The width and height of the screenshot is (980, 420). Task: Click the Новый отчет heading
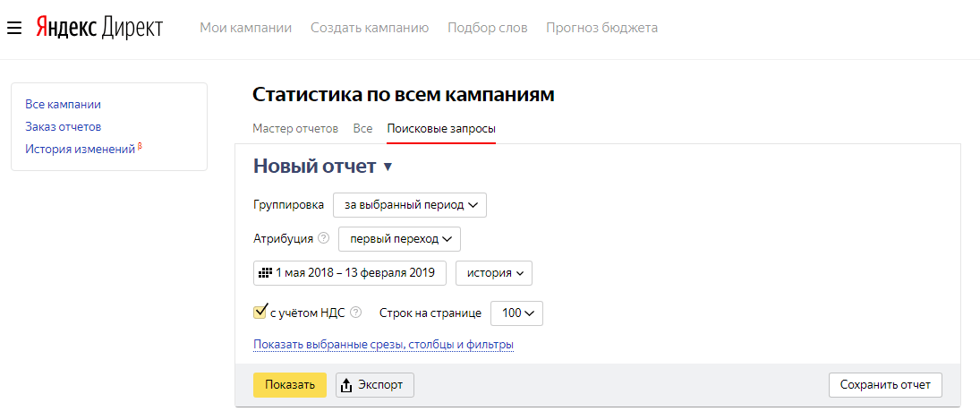coord(315,167)
